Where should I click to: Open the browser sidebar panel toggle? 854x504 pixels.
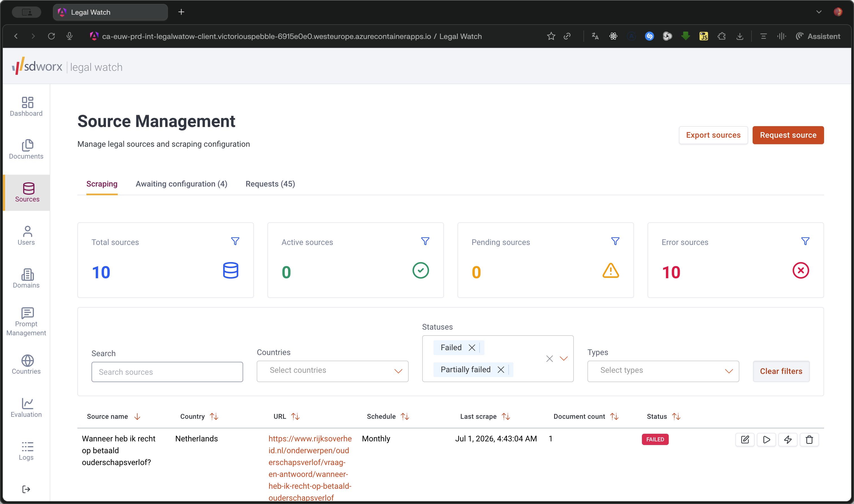point(27,12)
